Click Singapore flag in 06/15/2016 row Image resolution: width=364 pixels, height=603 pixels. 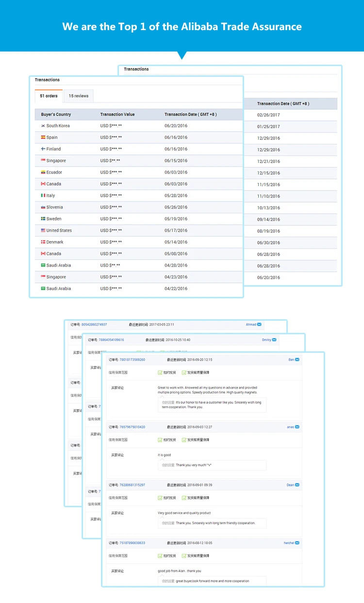click(43, 161)
